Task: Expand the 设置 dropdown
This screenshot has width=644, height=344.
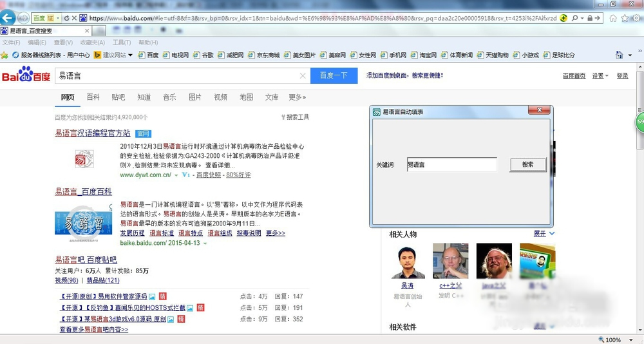Action: coord(600,75)
